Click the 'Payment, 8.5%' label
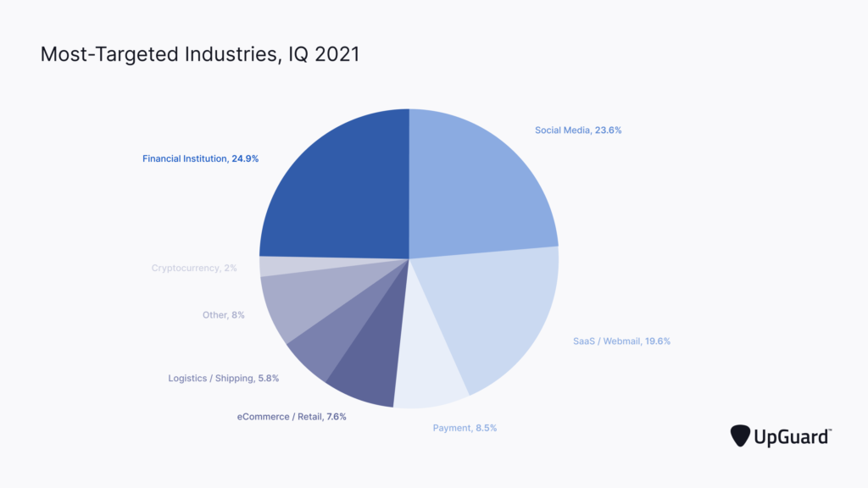This screenshot has width=868, height=488. click(x=465, y=428)
